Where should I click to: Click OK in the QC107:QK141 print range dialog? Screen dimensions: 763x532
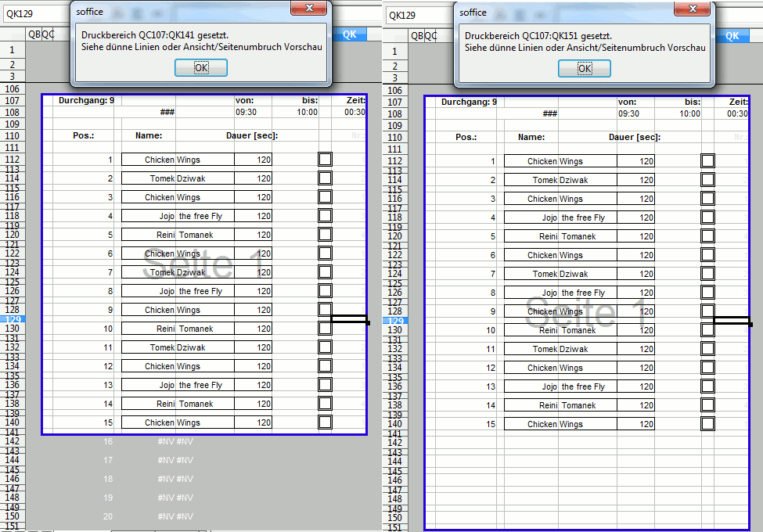tap(201, 68)
